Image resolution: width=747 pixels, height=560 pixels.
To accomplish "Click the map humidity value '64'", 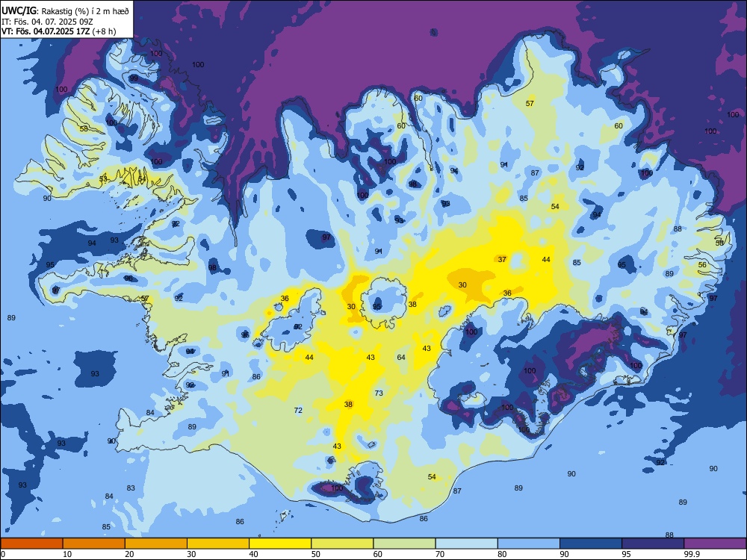I will click(x=401, y=357).
